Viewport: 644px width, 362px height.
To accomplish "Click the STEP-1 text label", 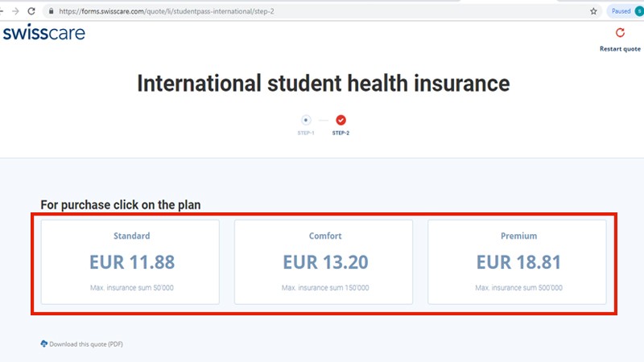I will (306, 133).
